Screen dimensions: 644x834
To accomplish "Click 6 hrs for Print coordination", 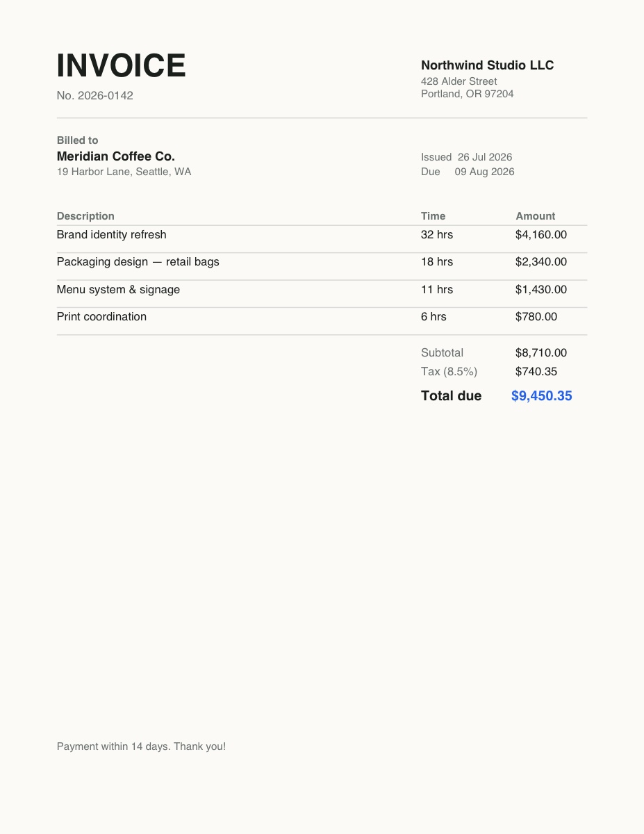I will tap(434, 317).
